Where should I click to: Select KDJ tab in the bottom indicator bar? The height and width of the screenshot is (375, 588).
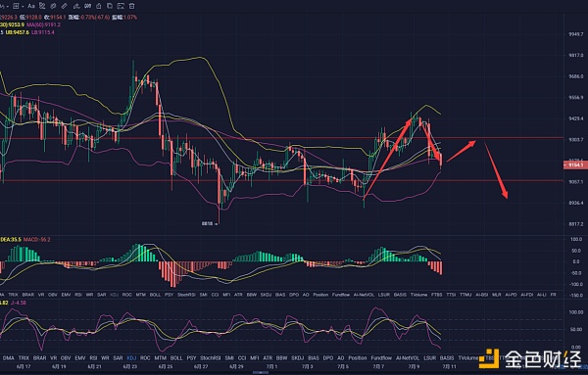(131, 358)
